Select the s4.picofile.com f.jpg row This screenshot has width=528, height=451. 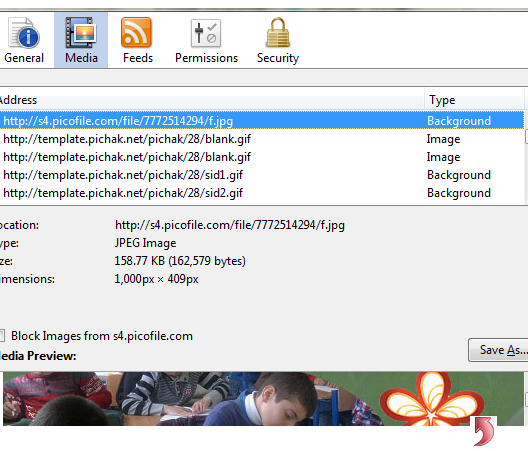[x=262, y=121]
